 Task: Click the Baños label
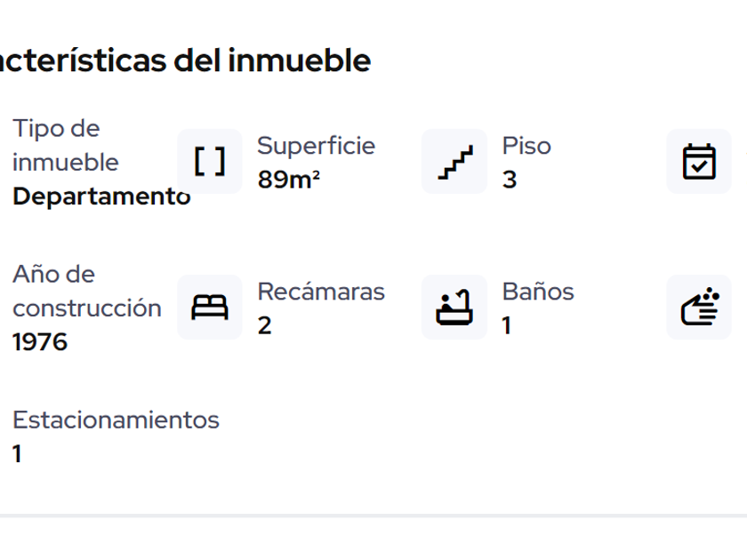click(538, 292)
